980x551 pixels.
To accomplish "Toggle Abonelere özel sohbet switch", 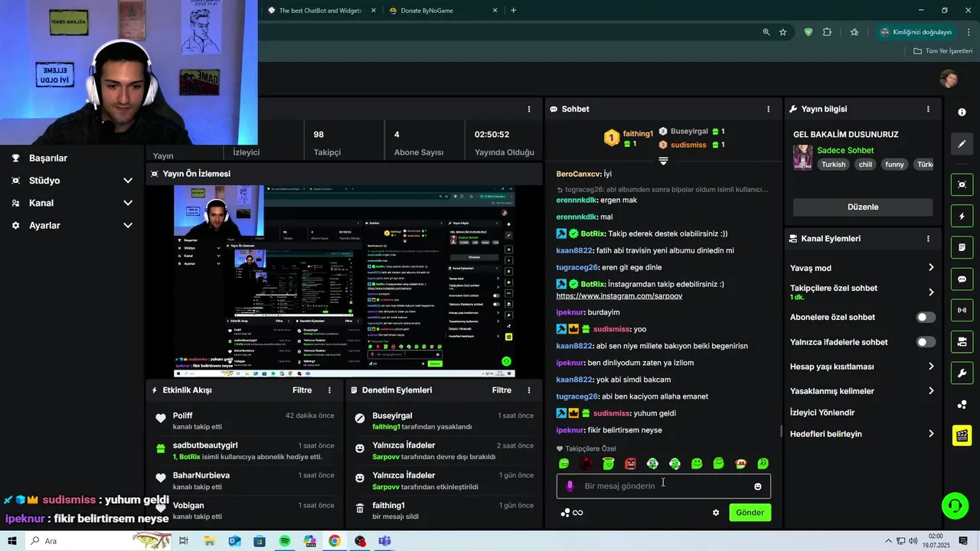I will (x=926, y=318).
